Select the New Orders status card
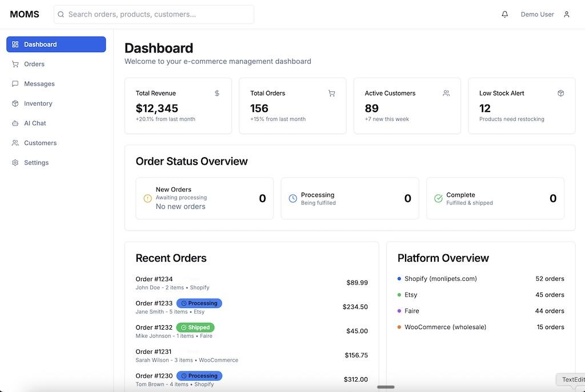Viewport: 585px width, 392px height. click(x=205, y=198)
